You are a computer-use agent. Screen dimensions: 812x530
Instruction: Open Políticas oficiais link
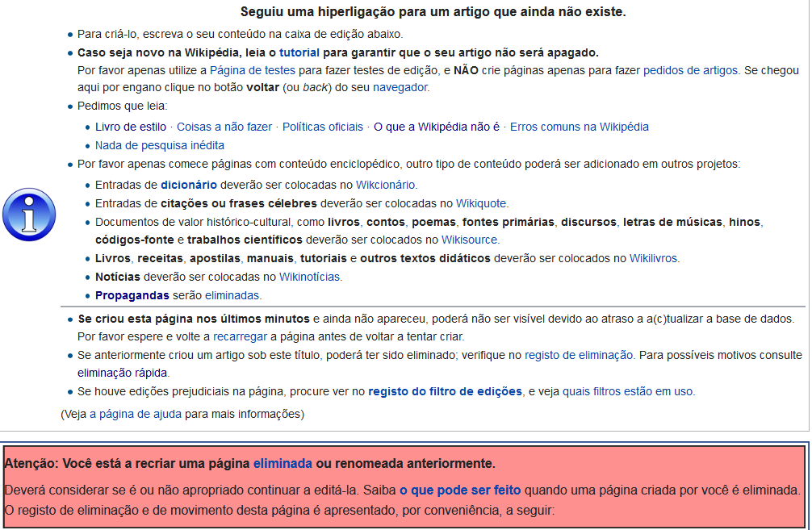click(x=323, y=127)
